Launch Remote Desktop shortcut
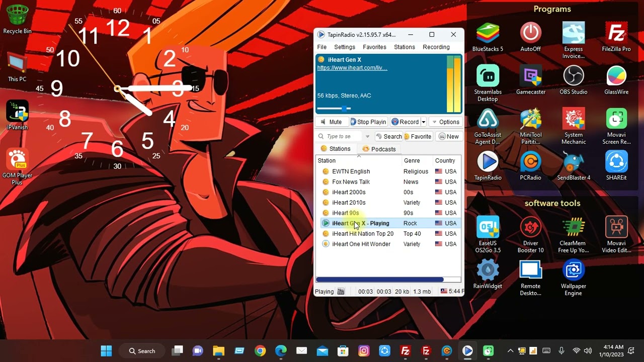This screenshot has height=362, width=644. click(x=530, y=278)
